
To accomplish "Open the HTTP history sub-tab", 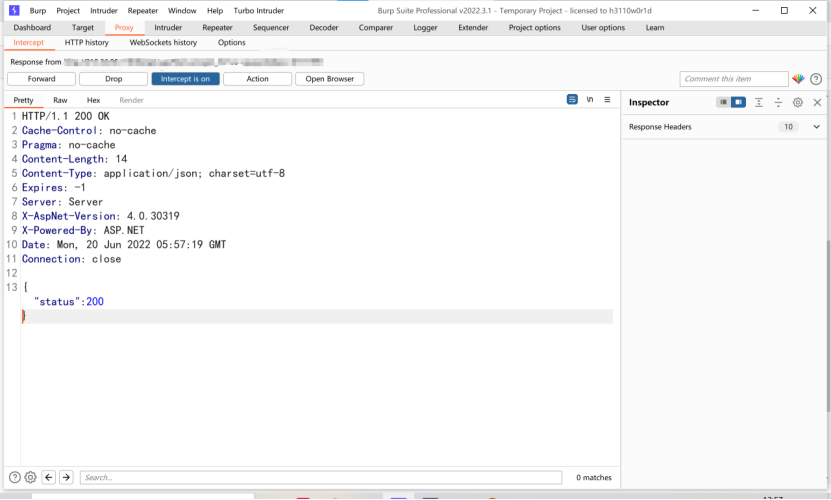I will pos(86,42).
